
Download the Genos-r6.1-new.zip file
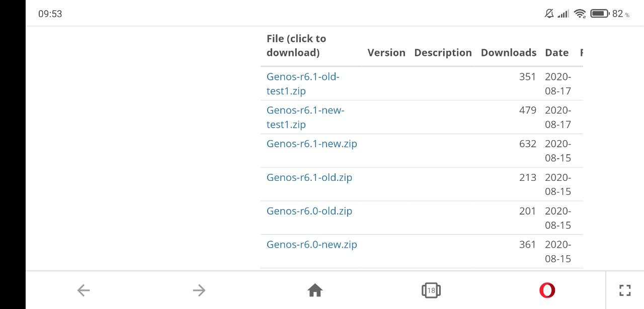click(x=312, y=144)
